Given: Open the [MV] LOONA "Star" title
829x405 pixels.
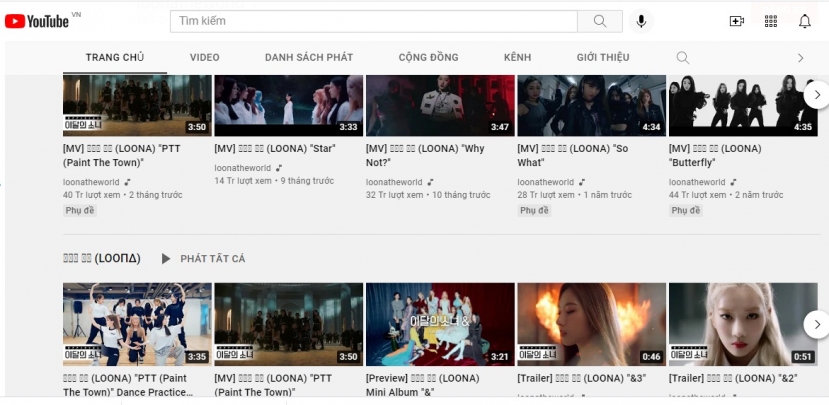Looking at the screenshot, I should coord(275,149).
